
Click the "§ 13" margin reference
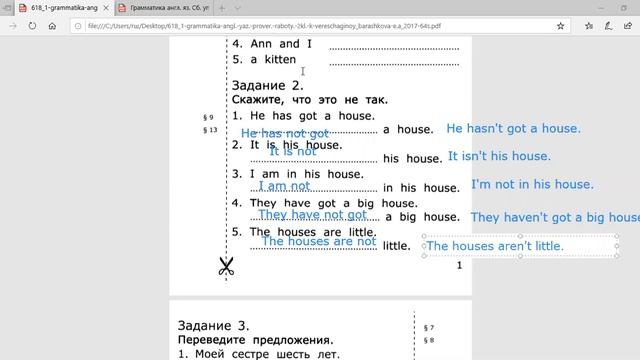(x=210, y=130)
